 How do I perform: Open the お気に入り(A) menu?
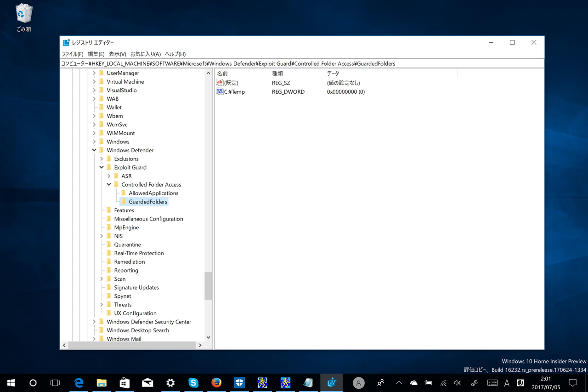(x=146, y=54)
